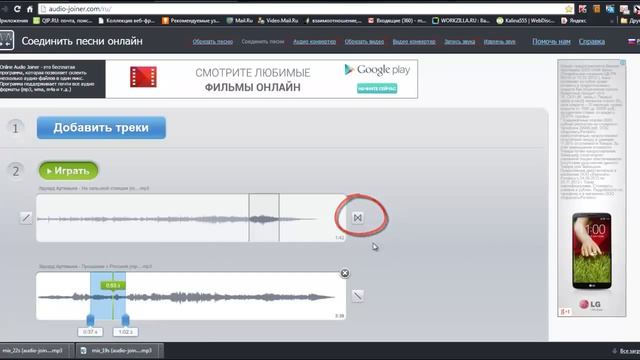Open the Рекомендуемые уз... bookmark
This screenshot has height=360, width=640.
[191, 20]
